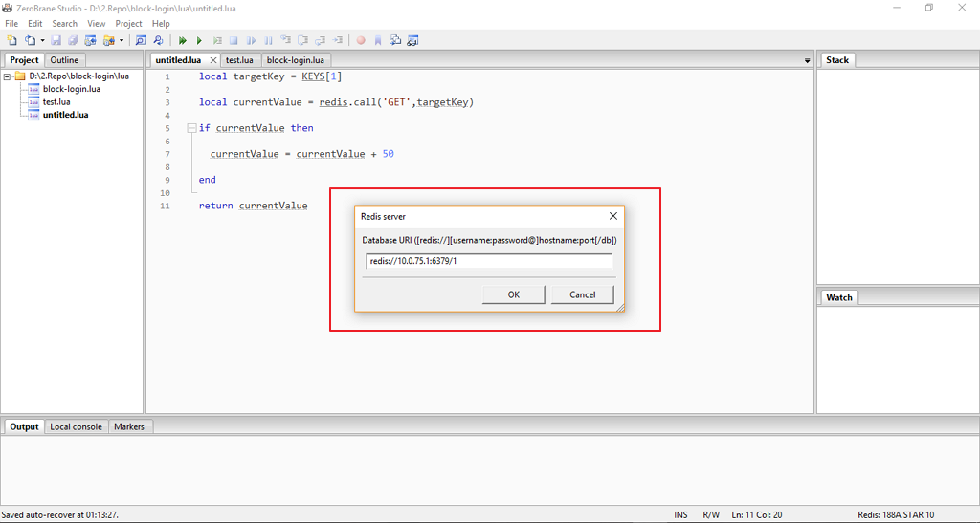Toggle bookmark using the toolbar bookmark icon
The image size is (980, 523).
coord(378,41)
